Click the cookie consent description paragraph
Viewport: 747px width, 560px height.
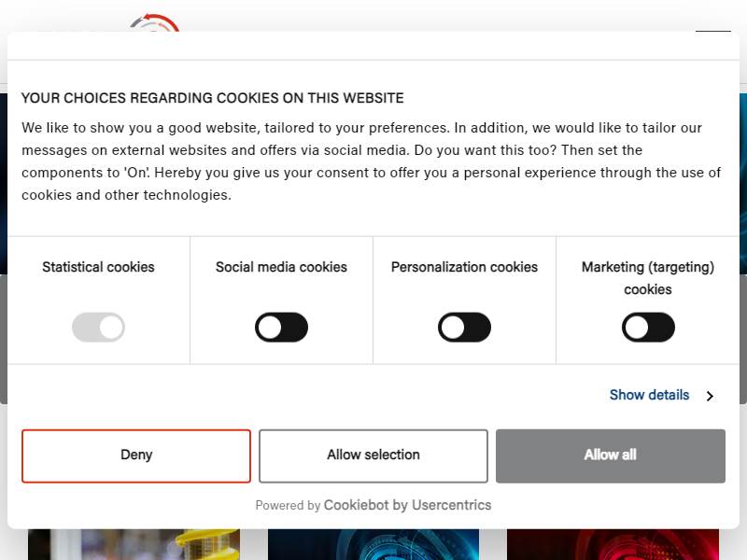coord(371,161)
